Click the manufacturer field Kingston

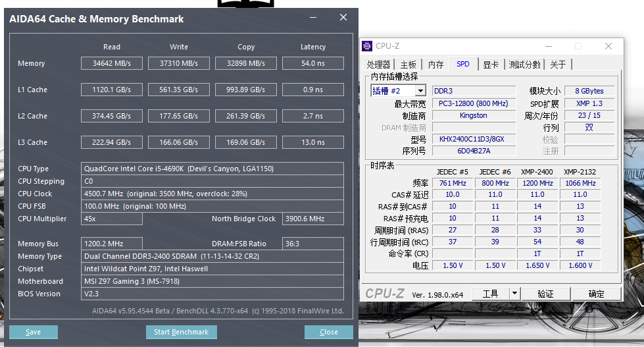click(x=474, y=115)
